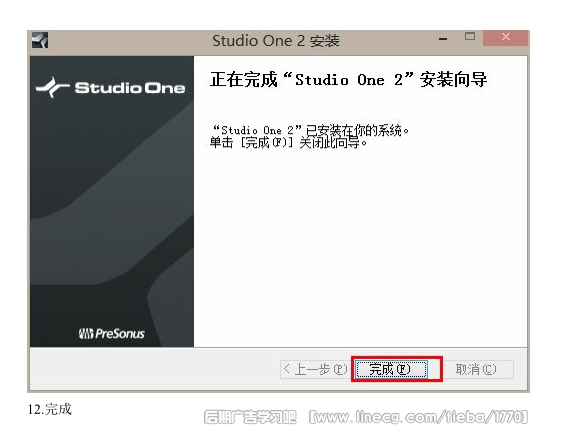Click the heading 正在完成“Studio One 2”安装向导
The width and height of the screenshot is (568, 434).
(x=348, y=79)
